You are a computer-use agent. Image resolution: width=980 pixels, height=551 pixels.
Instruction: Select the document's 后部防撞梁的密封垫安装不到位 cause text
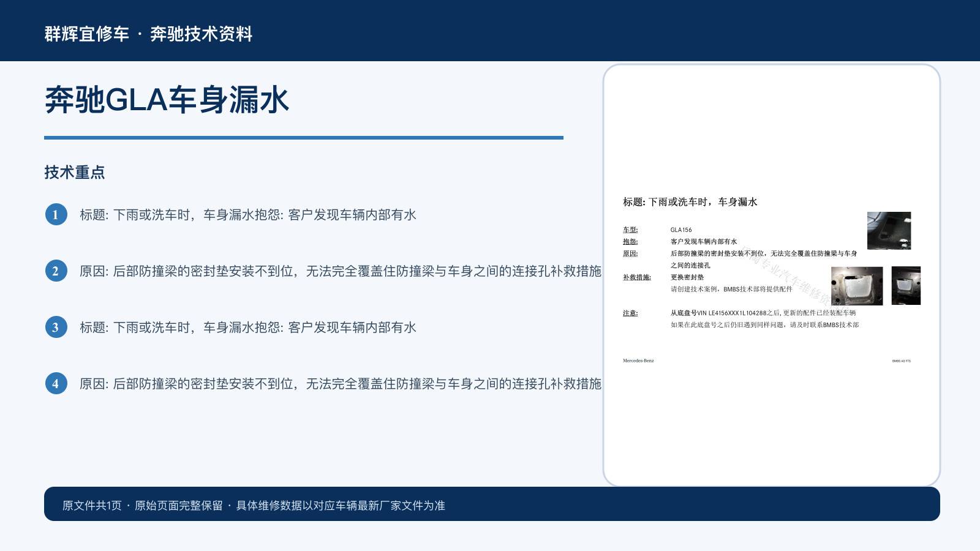[x=764, y=259]
